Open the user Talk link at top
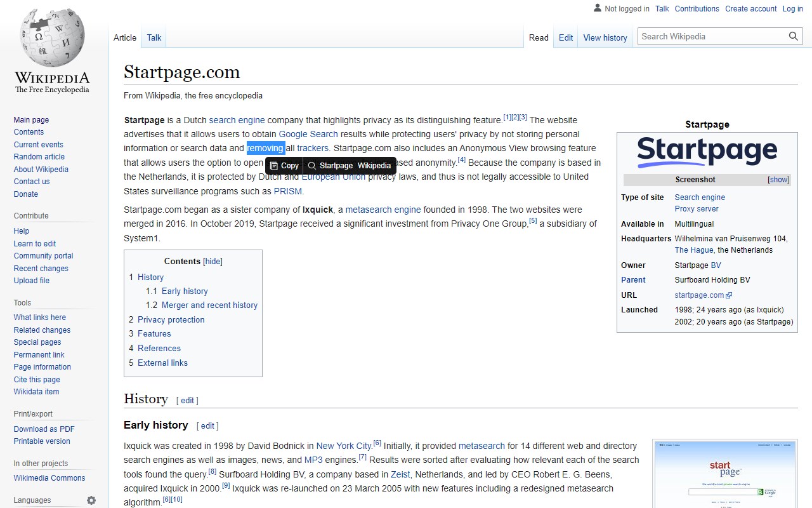Viewport: 812px width, 508px height. pos(662,9)
